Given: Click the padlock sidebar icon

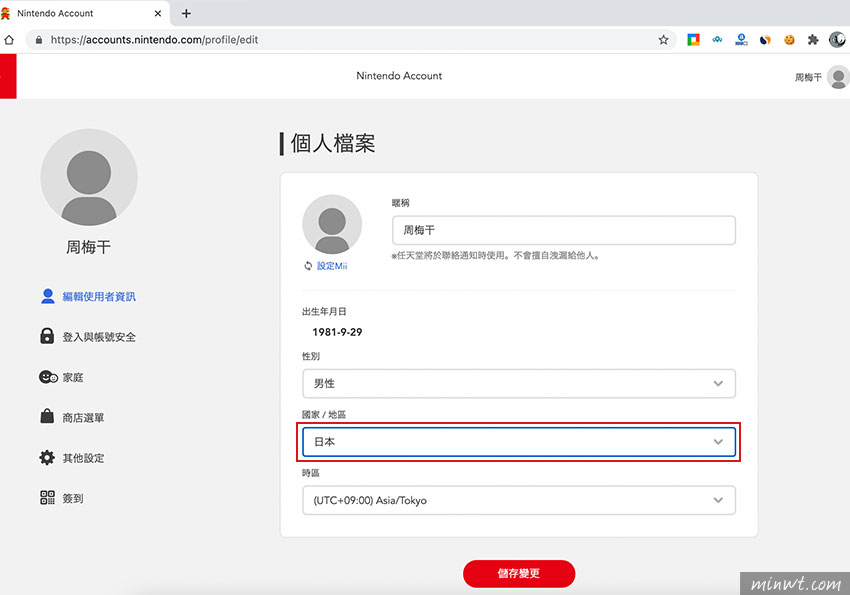Looking at the screenshot, I should [x=47, y=336].
